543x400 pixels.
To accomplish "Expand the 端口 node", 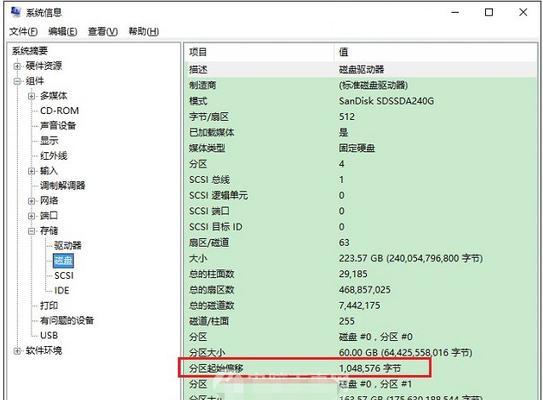I will coord(32,216).
